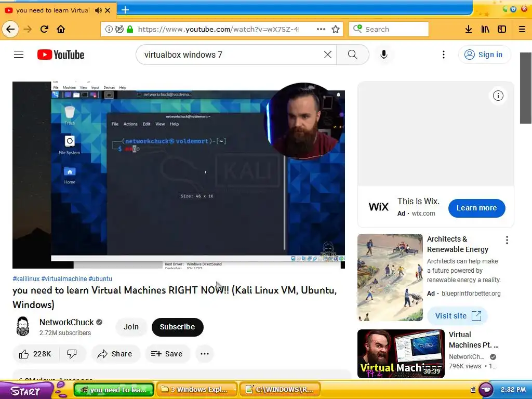Open the Firefox library icon

[485, 29]
